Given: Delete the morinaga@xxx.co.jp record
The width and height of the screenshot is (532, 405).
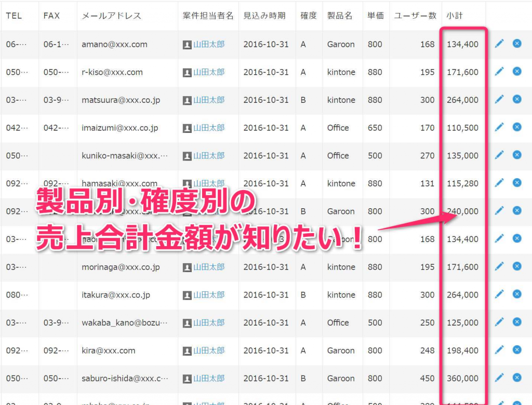Looking at the screenshot, I should [x=517, y=266].
